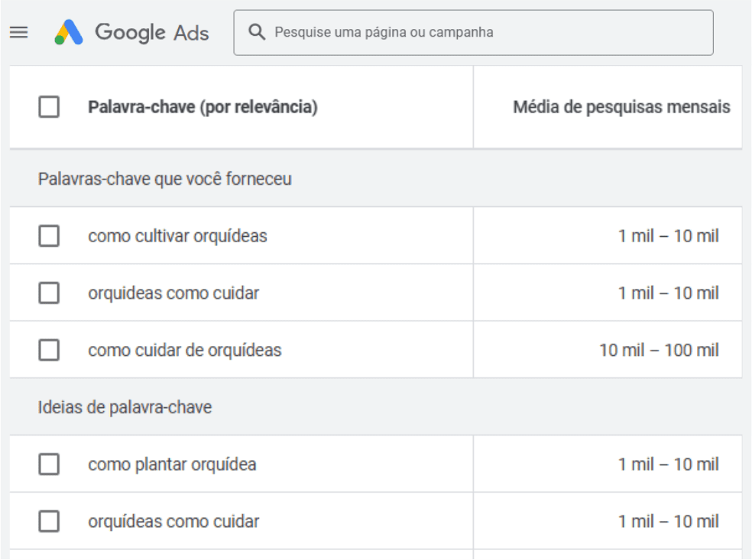This screenshot has height=560, width=752.
Task: Click the 'como plantar orquídea' keyword text
Action: pyautogui.click(x=172, y=464)
